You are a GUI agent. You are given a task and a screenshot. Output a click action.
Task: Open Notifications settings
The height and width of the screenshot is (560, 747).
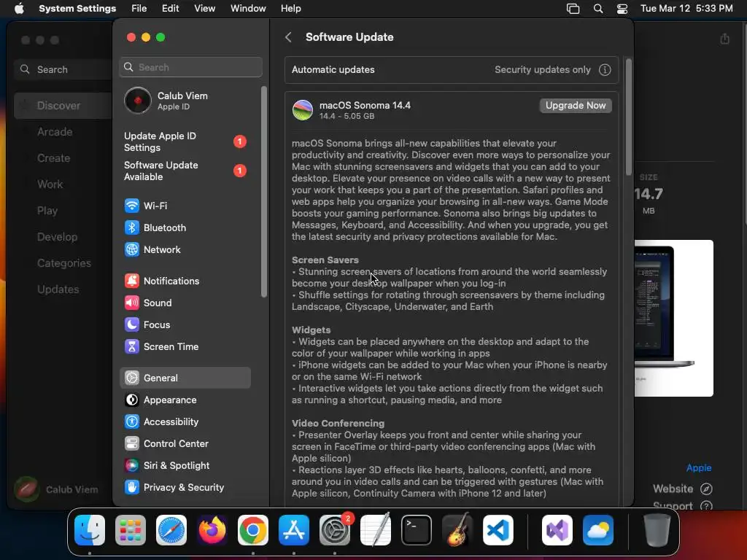click(x=185, y=281)
